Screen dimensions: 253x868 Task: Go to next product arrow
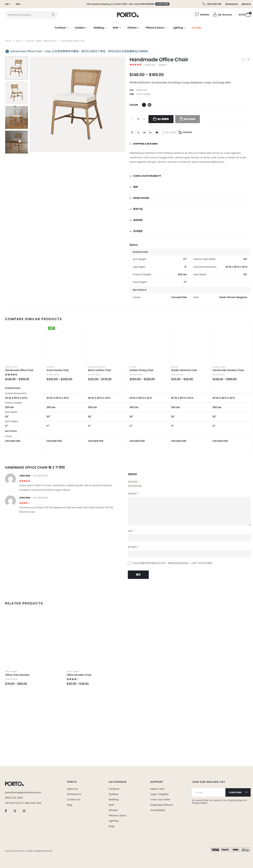(248, 60)
